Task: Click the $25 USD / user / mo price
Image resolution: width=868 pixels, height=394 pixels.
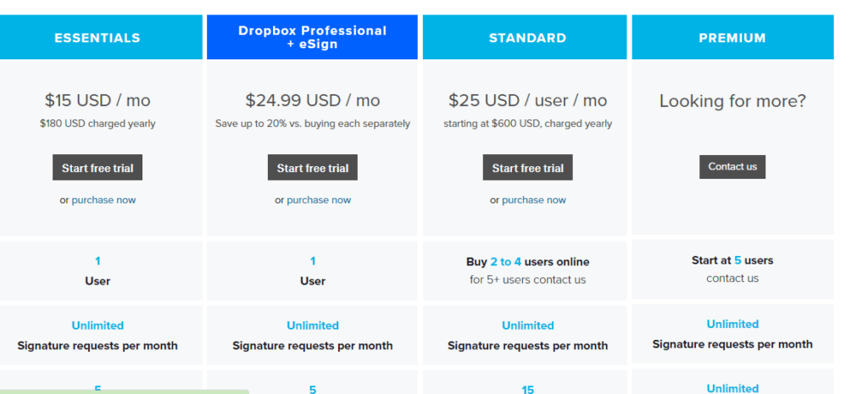Action: tap(527, 100)
